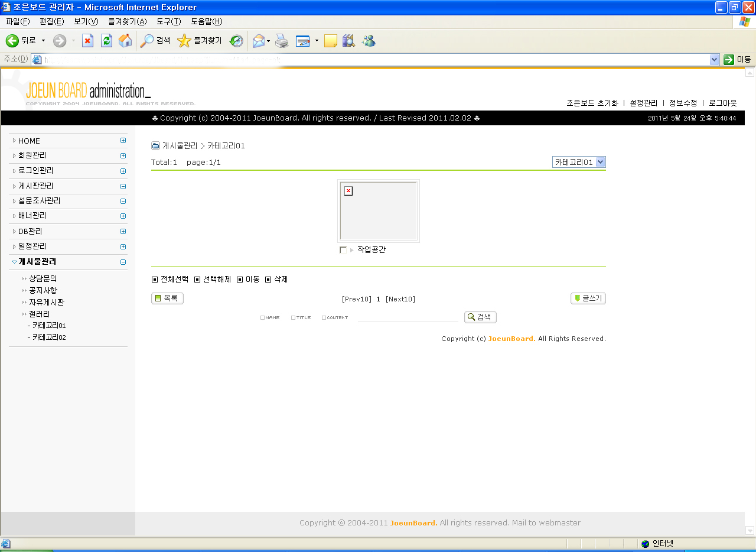
Task: Open the 카테고리01 category dropdown
Action: tap(579, 162)
